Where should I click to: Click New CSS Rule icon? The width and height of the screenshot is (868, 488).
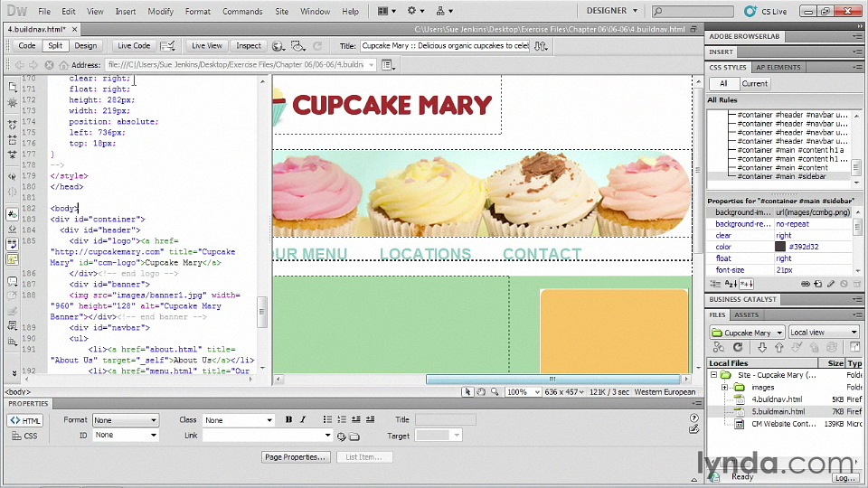click(x=818, y=284)
